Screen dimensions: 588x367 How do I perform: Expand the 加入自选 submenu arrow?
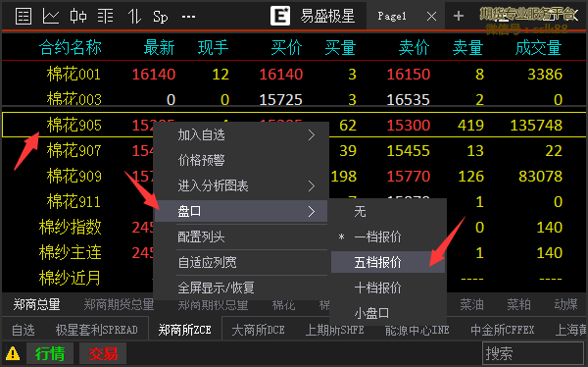click(x=312, y=134)
